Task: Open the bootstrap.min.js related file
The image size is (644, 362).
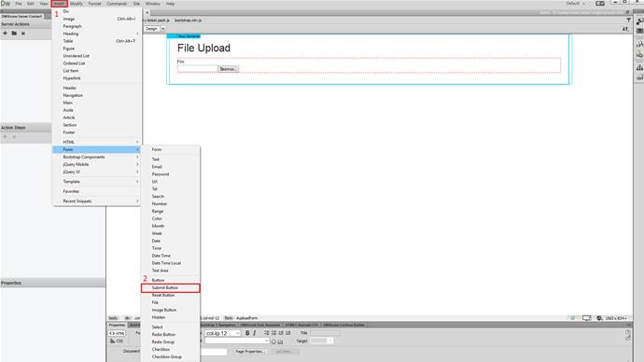Action: (x=189, y=21)
